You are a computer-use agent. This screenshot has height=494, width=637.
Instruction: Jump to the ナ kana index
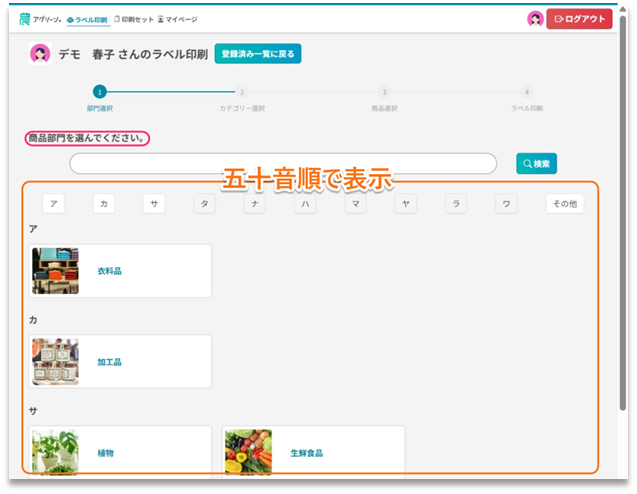(255, 204)
